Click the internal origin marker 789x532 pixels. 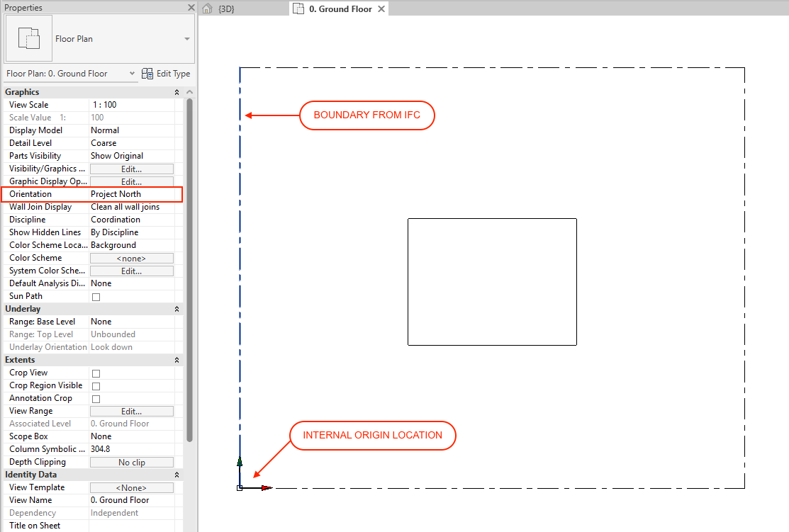pos(240,487)
